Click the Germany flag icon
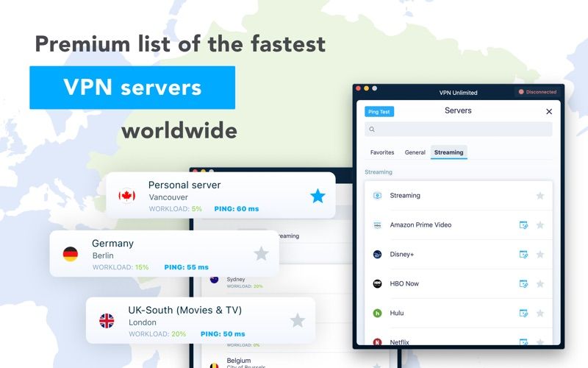Image resolution: width=588 pixels, height=368 pixels. 70,254
